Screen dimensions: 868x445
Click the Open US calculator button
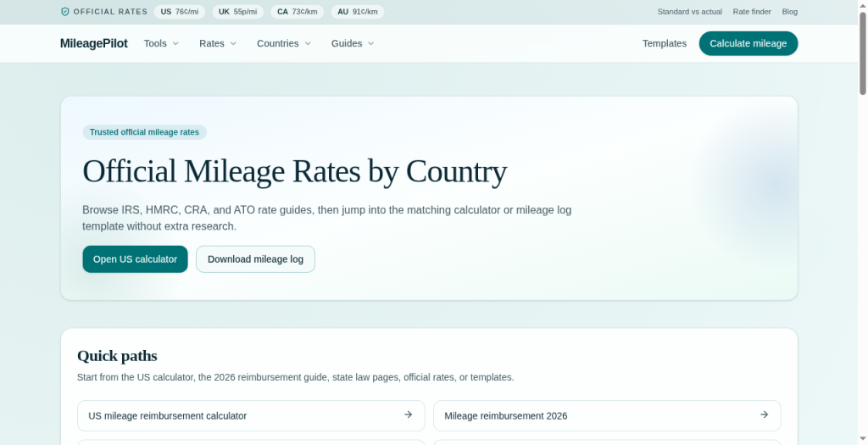pyautogui.click(x=135, y=259)
